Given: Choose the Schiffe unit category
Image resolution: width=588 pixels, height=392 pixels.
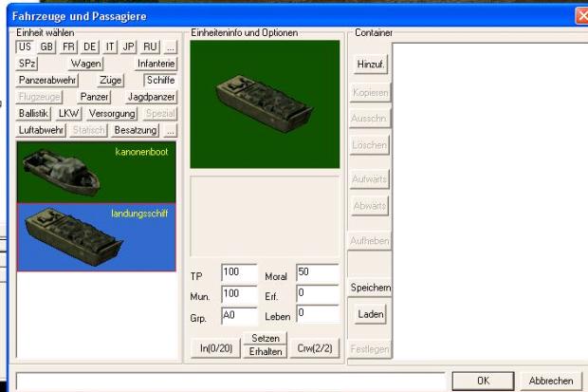Looking at the screenshot, I should point(160,81).
